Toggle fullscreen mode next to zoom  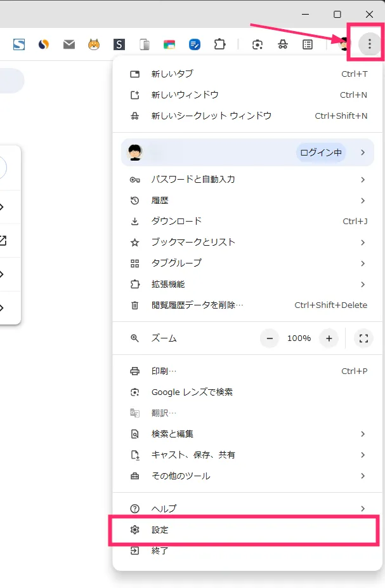(x=363, y=338)
